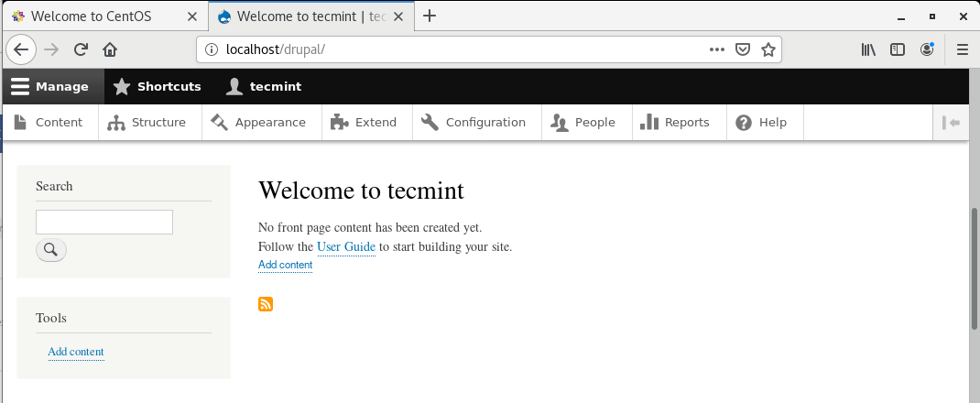The height and width of the screenshot is (403, 980).
Task: Open the browser home page
Action: coord(110,49)
